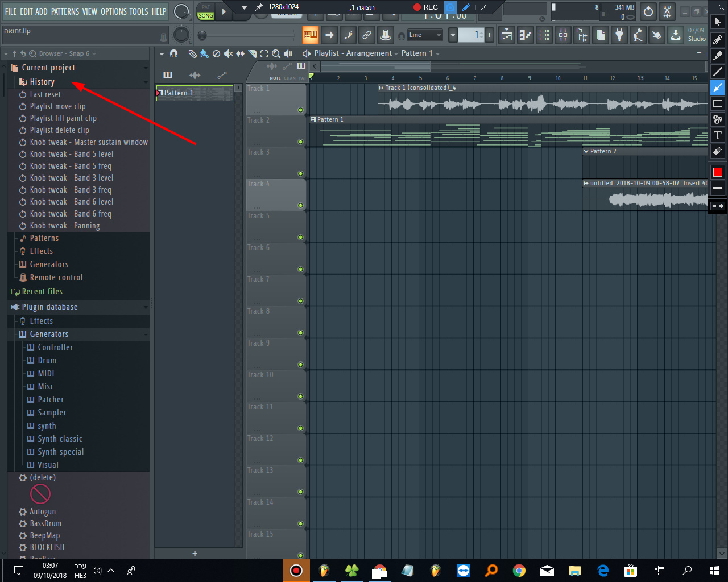Mute Track 2 using its green LED

(300, 142)
